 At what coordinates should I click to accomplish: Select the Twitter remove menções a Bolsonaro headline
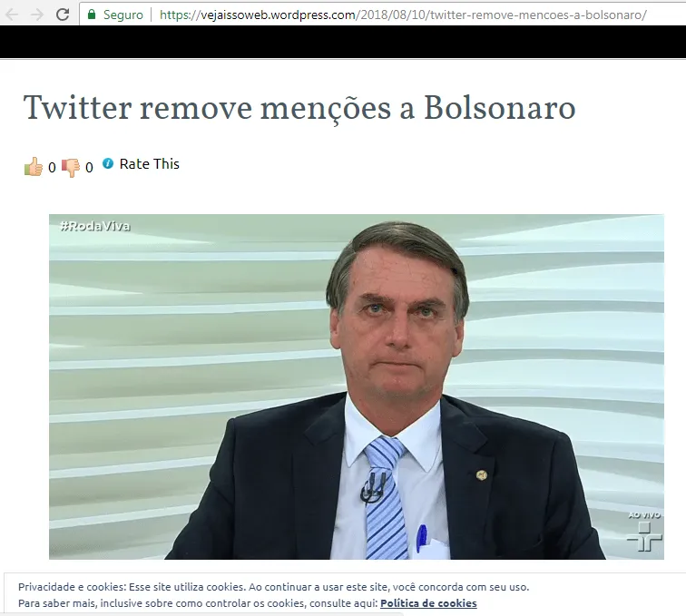pyautogui.click(x=299, y=108)
